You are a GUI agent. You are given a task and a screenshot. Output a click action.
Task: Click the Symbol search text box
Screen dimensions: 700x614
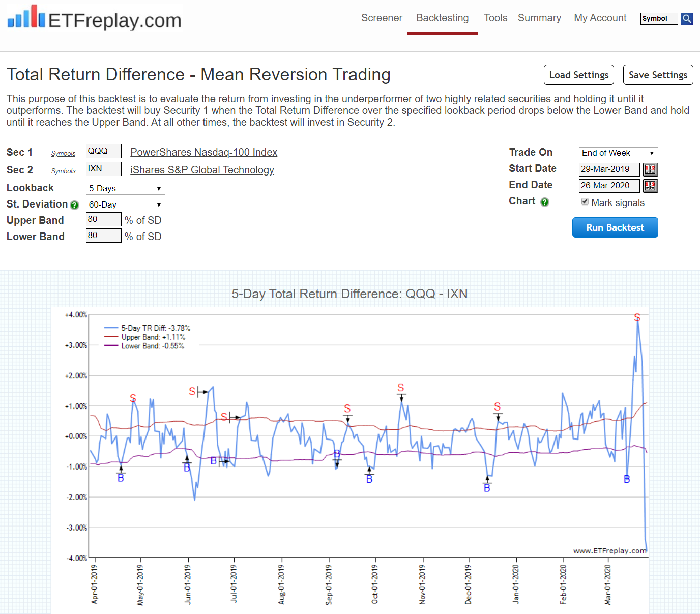[659, 19]
